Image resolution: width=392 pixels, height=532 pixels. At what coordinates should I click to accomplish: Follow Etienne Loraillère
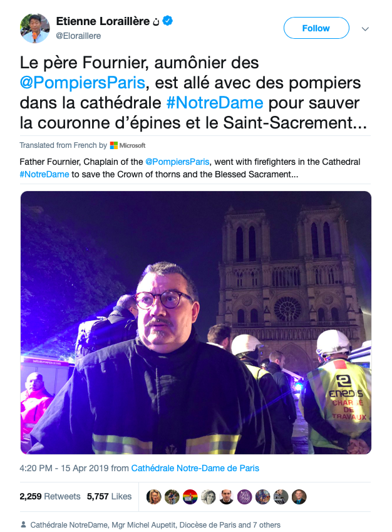tap(316, 28)
